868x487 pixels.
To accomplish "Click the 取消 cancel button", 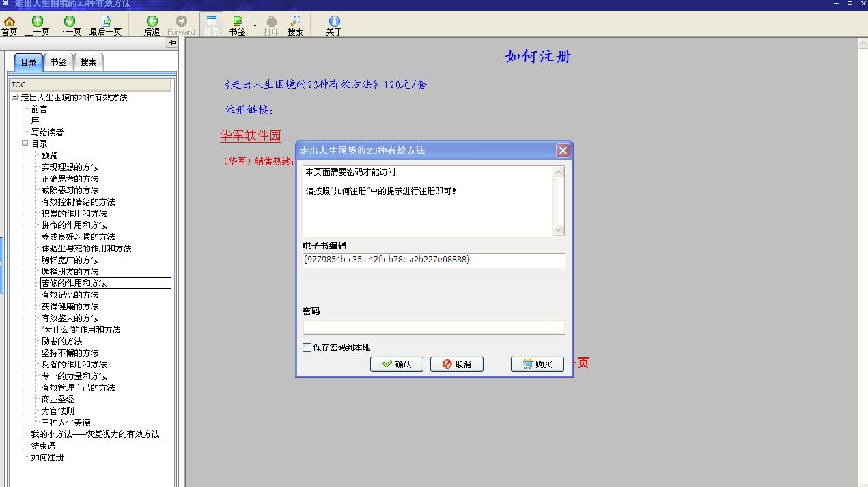I will 457,364.
